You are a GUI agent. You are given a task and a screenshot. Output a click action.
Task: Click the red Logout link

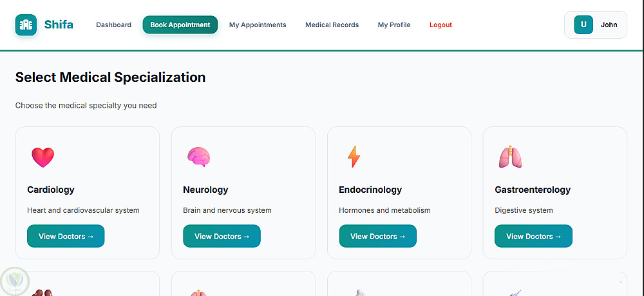click(440, 25)
